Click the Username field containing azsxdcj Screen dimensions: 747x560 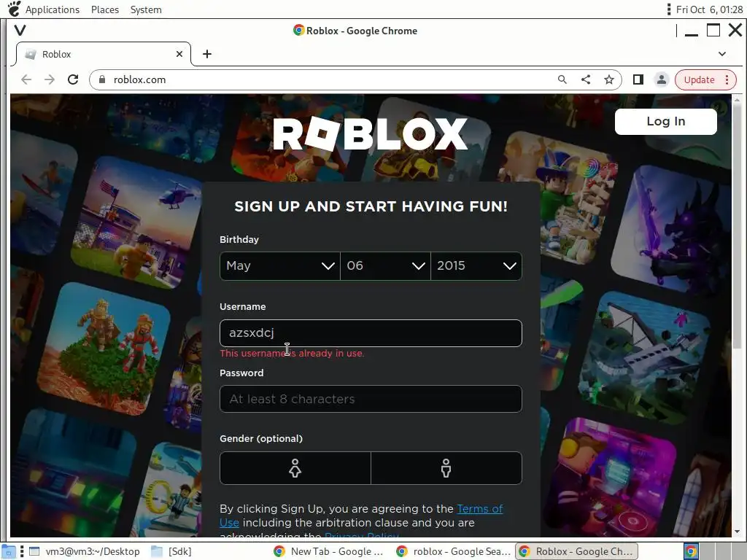point(371,332)
